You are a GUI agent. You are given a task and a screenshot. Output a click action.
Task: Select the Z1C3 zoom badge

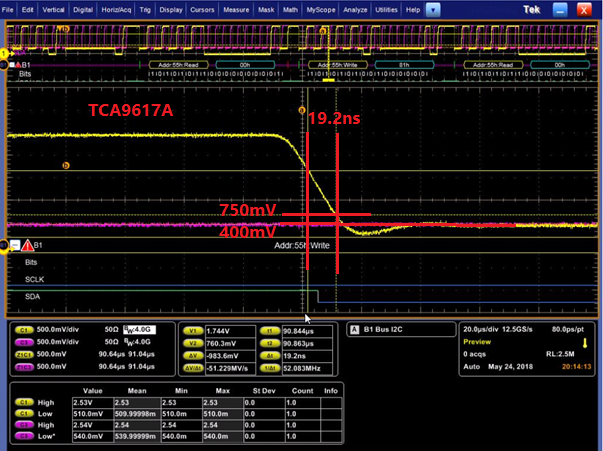pos(24,367)
